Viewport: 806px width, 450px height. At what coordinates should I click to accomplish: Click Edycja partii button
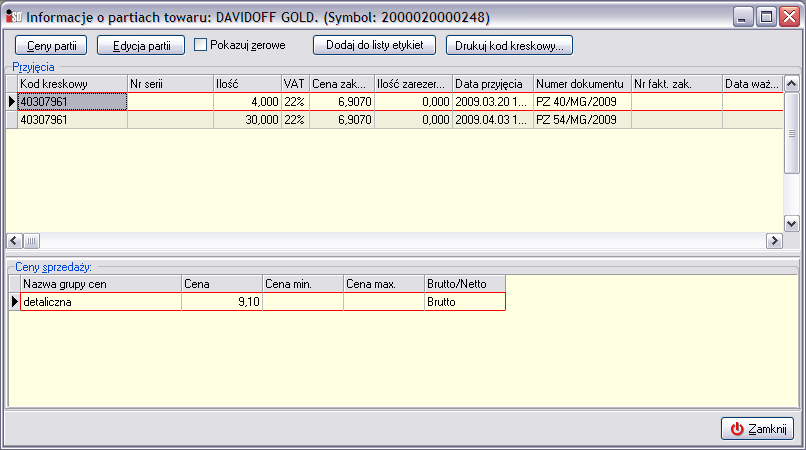(141, 45)
